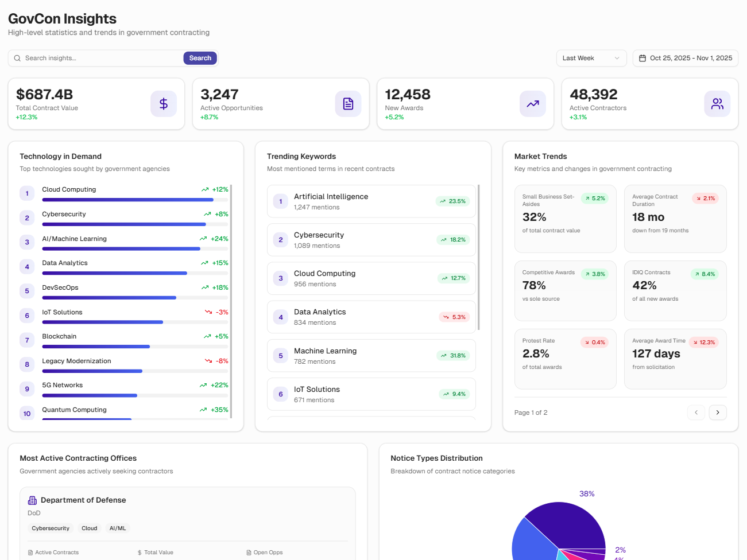Click the dollar icon next to Total Value
The width and height of the screenshot is (747, 560).
[138, 552]
